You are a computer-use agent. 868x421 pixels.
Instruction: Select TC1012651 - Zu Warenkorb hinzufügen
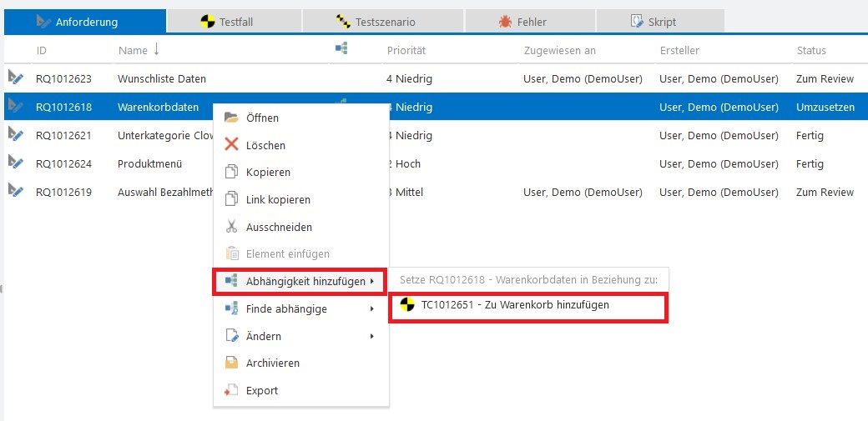click(x=515, y=305)
